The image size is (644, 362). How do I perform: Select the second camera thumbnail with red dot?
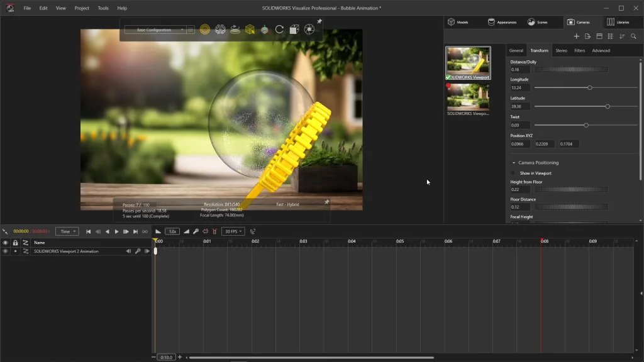coord(469,97)
